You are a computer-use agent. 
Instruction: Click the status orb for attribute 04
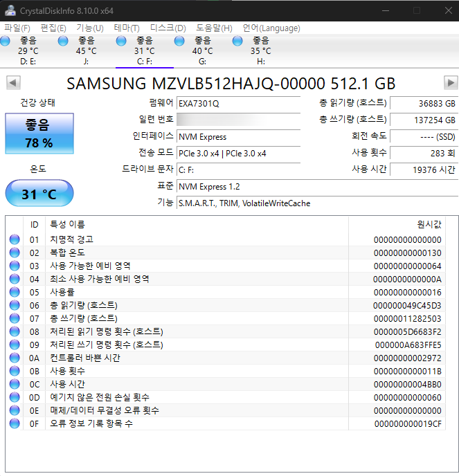[15, 279]
